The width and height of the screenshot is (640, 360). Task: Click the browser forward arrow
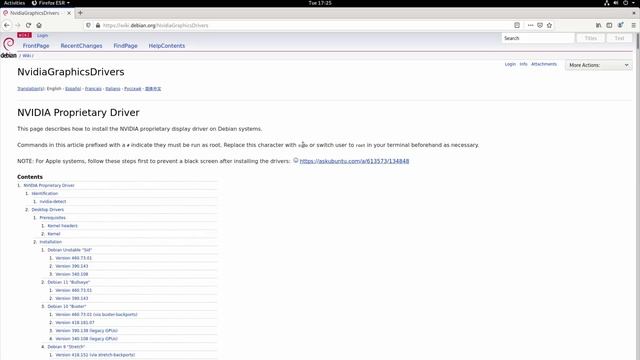coord(18,25)
